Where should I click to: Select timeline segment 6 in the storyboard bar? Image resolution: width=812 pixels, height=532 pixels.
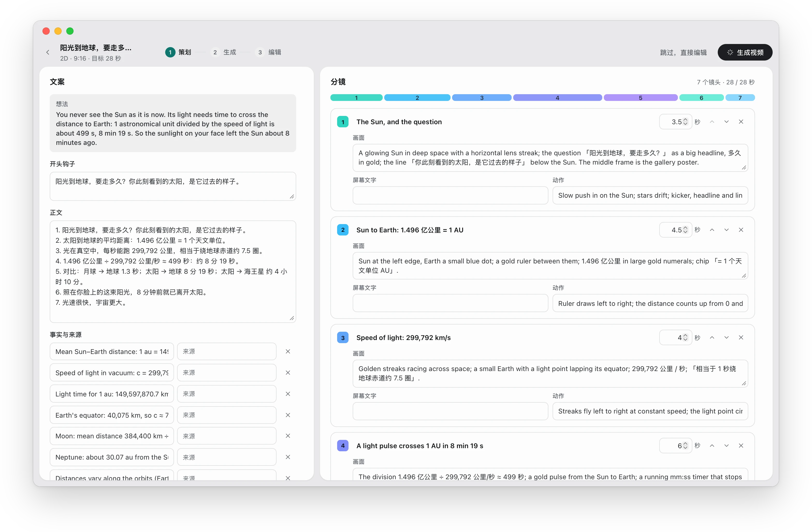pos(701,98)
